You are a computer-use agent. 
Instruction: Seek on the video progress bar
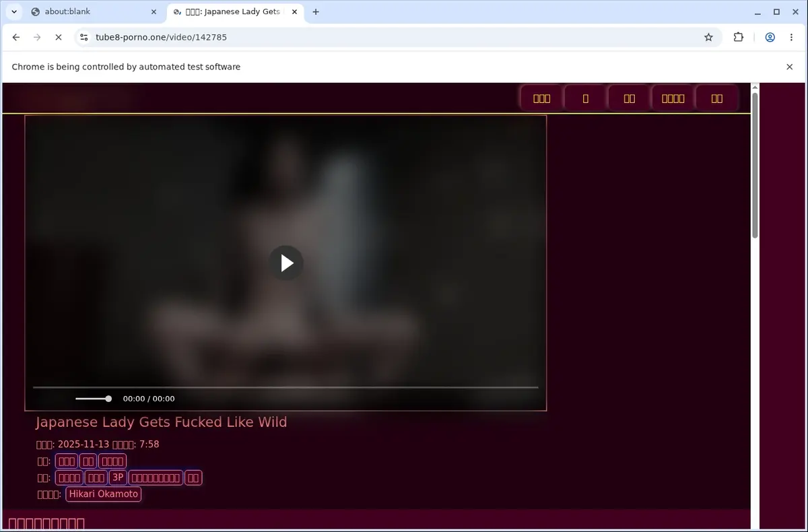[x=285, y=387]
